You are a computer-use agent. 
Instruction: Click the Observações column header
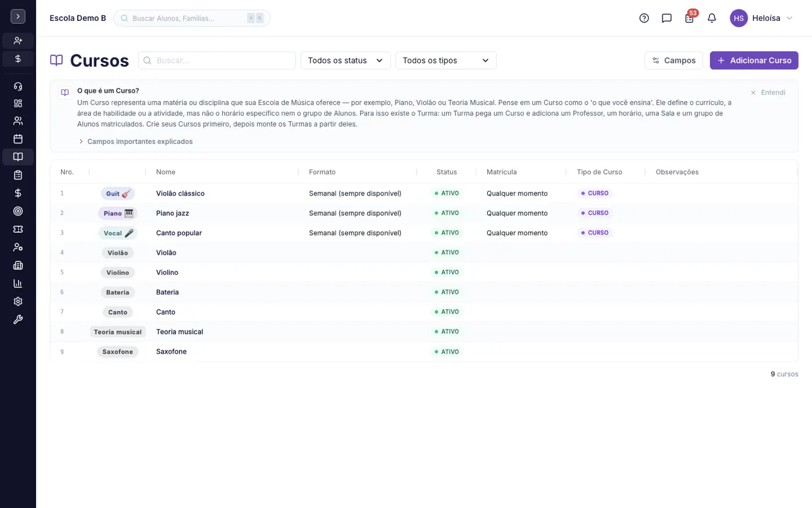click(677, 172)
